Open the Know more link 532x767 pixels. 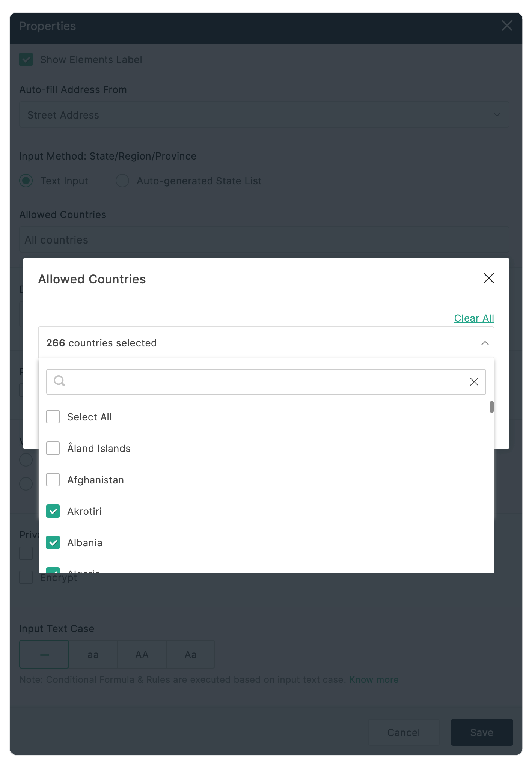[x=374, y=679]
